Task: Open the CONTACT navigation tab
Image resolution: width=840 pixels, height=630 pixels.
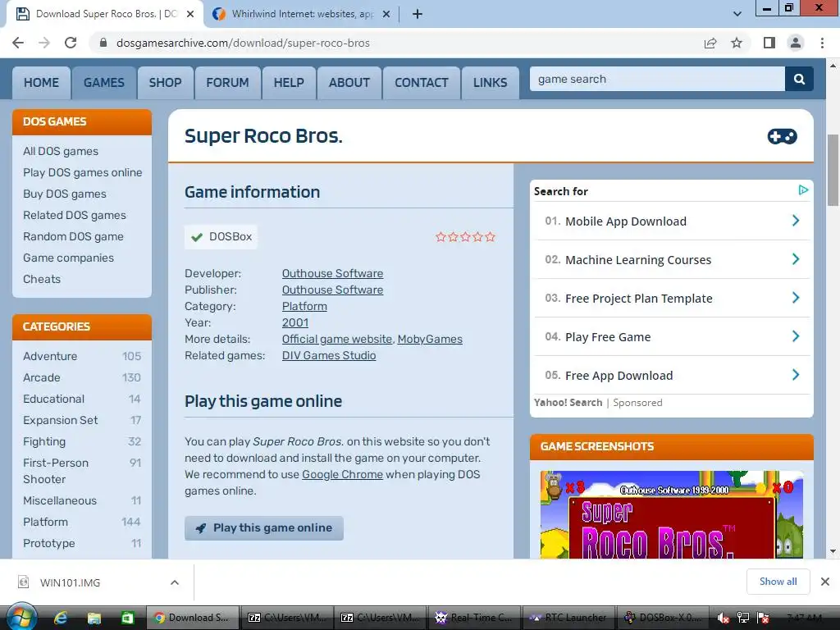Action: click(422, 83)
